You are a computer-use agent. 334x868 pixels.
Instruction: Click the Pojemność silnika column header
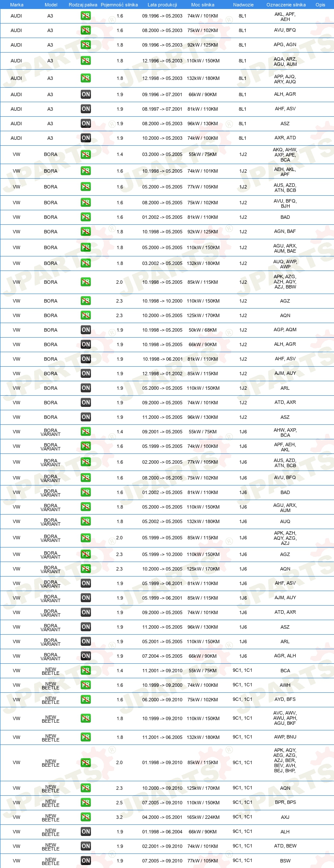[x=119, y=5]
